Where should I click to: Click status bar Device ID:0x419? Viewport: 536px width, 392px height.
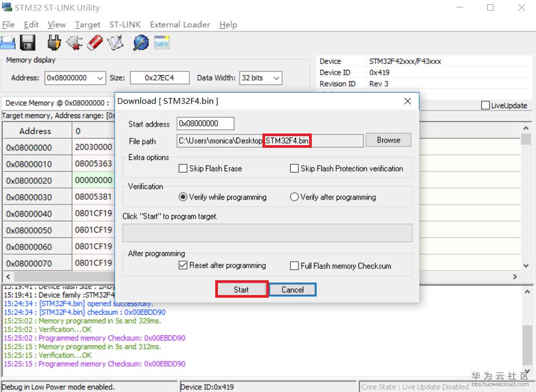coord(207,387)
